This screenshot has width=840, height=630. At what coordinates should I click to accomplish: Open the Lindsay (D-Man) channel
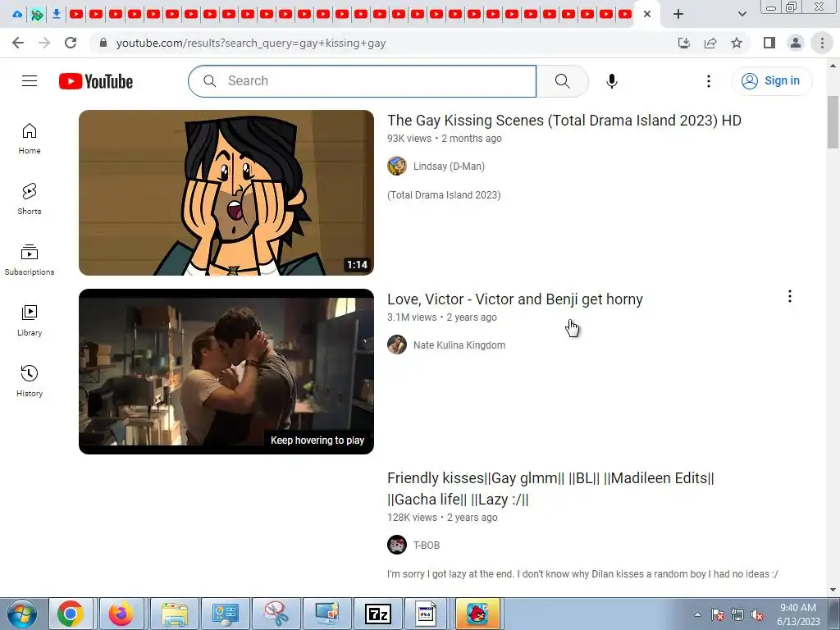coord(449,166)
